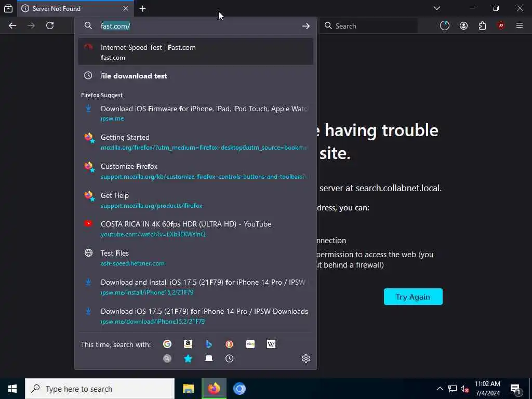Search history with clock icon
The image size is (532, 399).
(229, 358)
